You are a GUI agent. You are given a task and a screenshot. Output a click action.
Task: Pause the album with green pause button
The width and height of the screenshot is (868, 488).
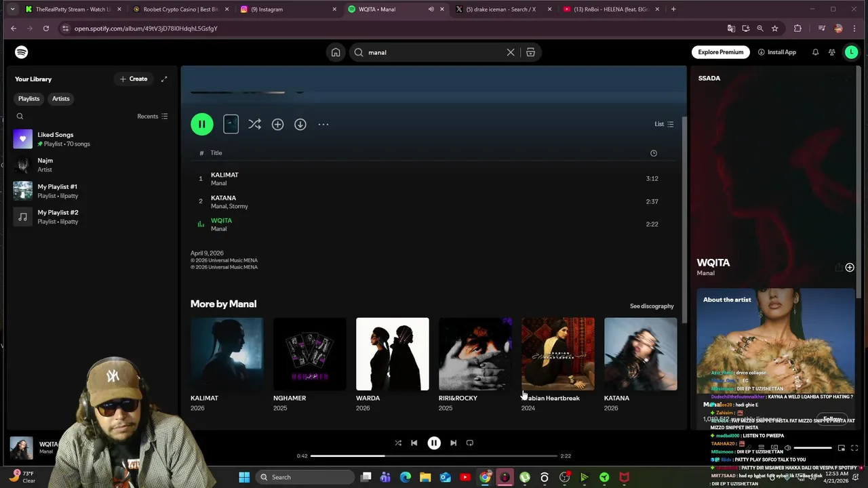[x=201, y=124]
